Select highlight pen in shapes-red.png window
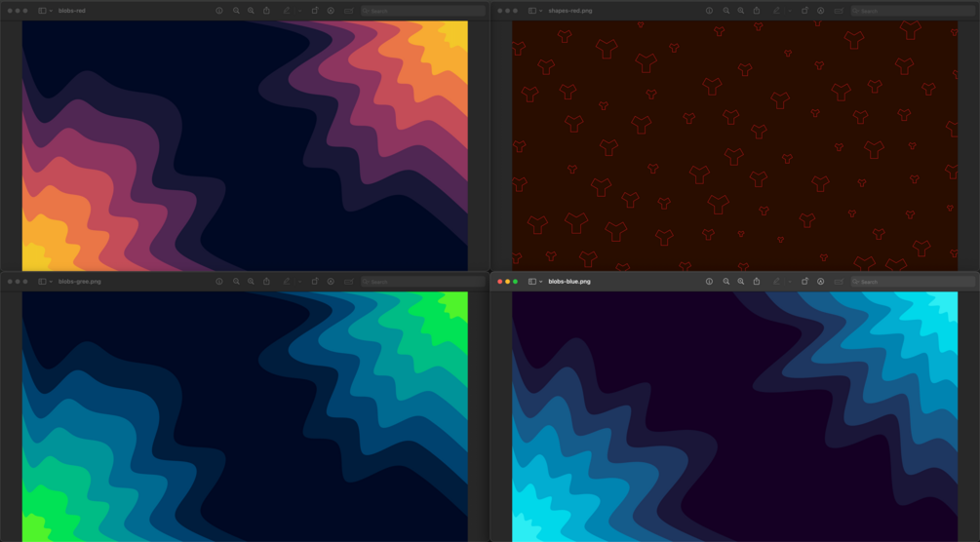The height and width of the screenshot is (542, 980). (x=776, y=11)
